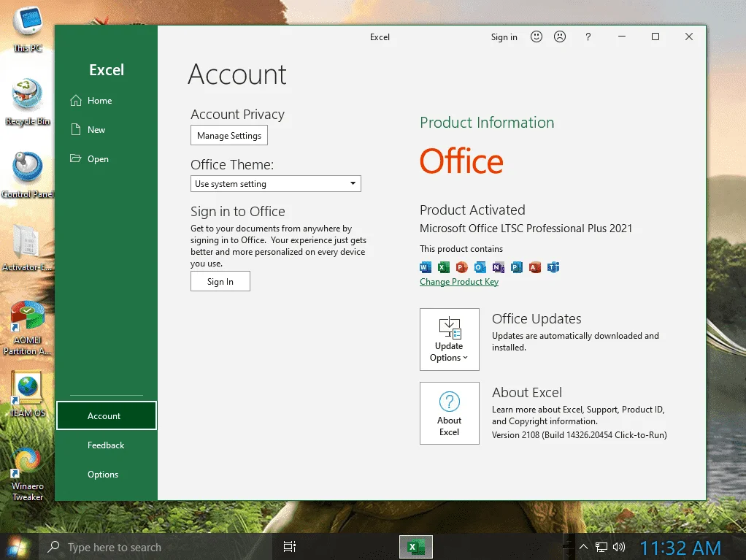Select the Activator desktop file icon
The width and height of the screenshot is (746, 560).
27,248
